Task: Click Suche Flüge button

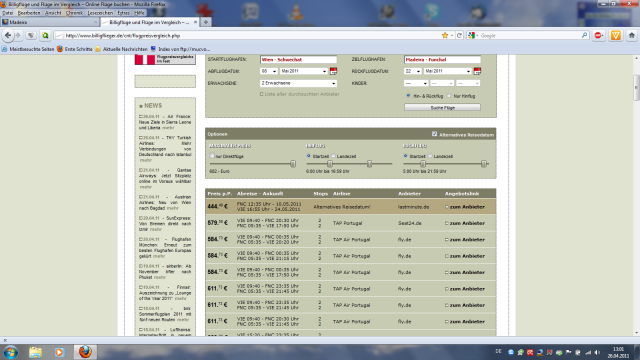Action: coord(442,107)
